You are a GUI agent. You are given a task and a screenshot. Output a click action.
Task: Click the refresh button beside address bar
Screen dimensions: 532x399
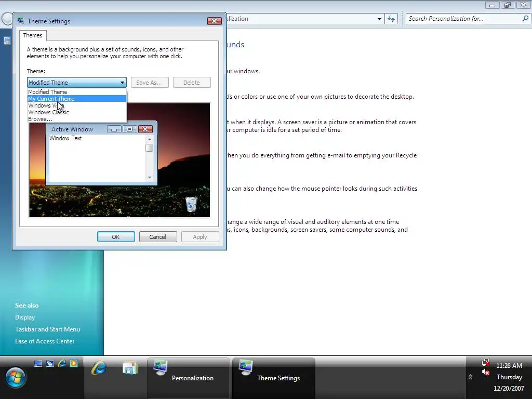(x=391, y=19)
